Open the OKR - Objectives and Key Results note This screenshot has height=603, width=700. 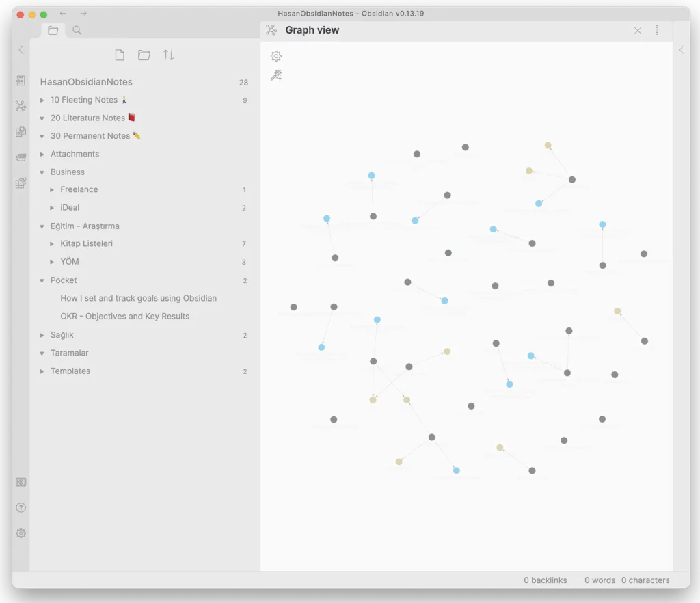pos(124,317)
